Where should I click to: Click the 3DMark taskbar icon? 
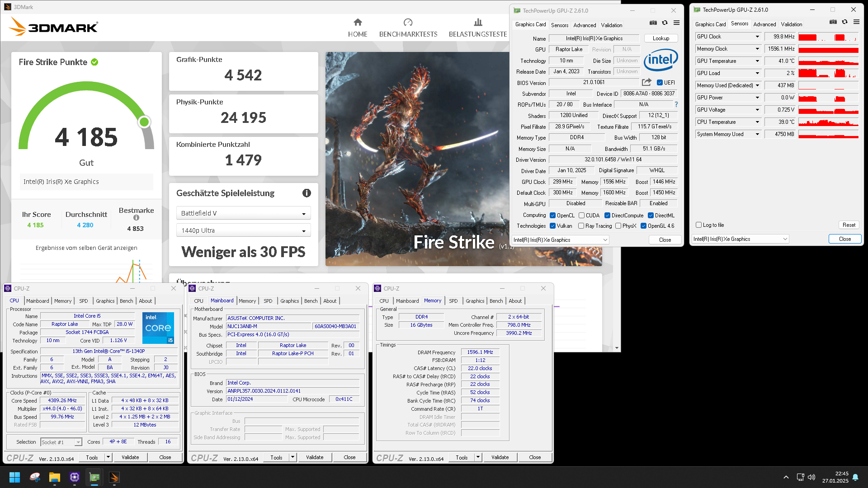click(x=114, y=477)
